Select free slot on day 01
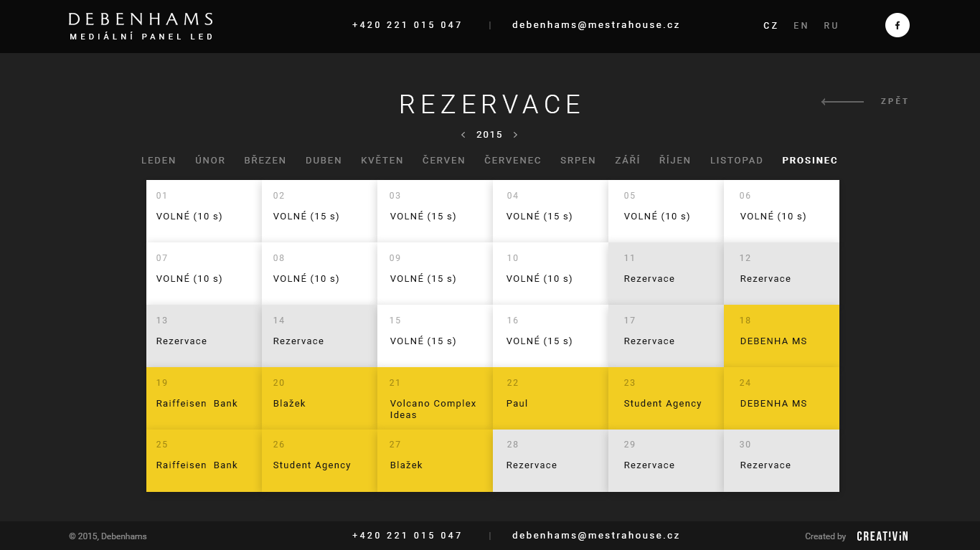980x550 pixels. click(x=204, y=211)
